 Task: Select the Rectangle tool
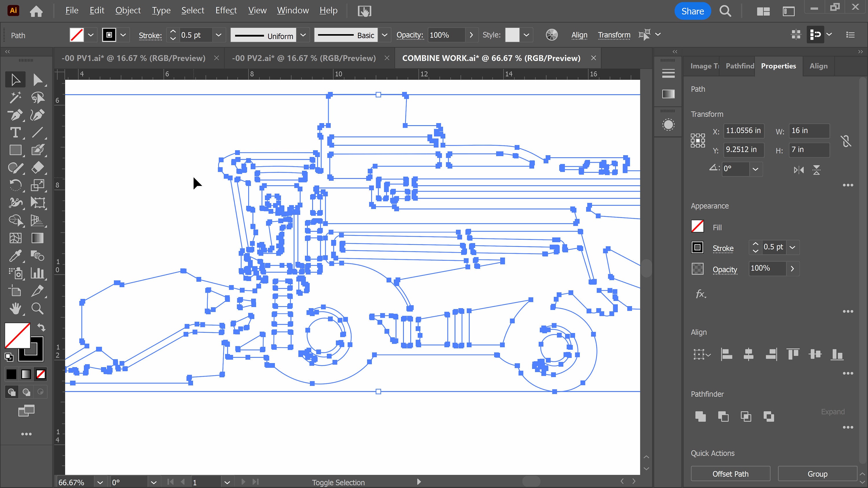pyautogui.click(x=15, y=150)
